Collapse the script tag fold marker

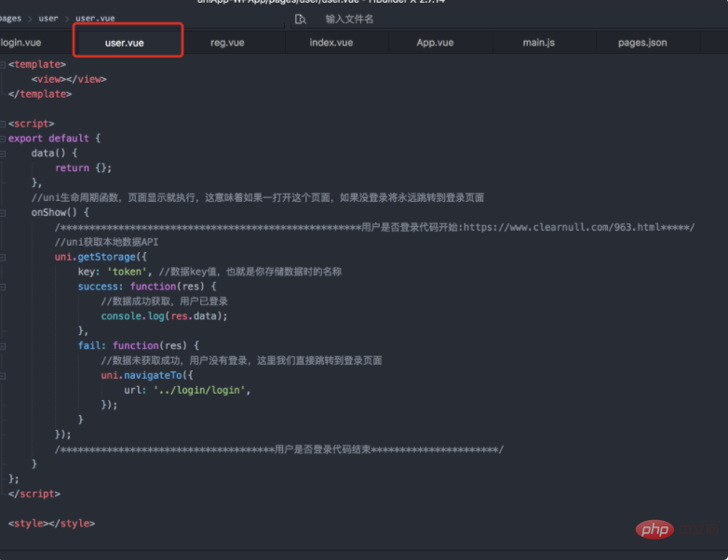[3, 124]
